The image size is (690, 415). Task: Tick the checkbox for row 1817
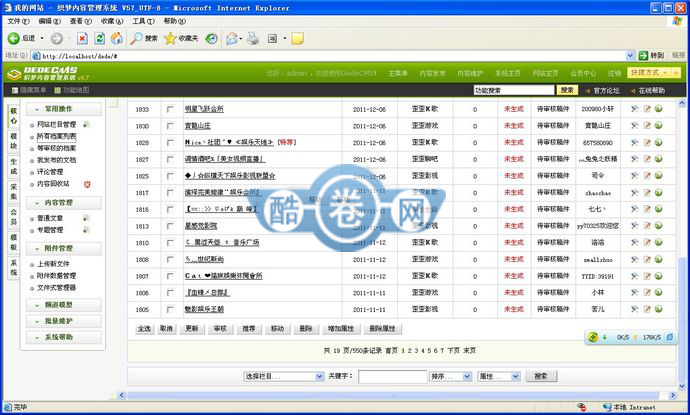point(170,193)
